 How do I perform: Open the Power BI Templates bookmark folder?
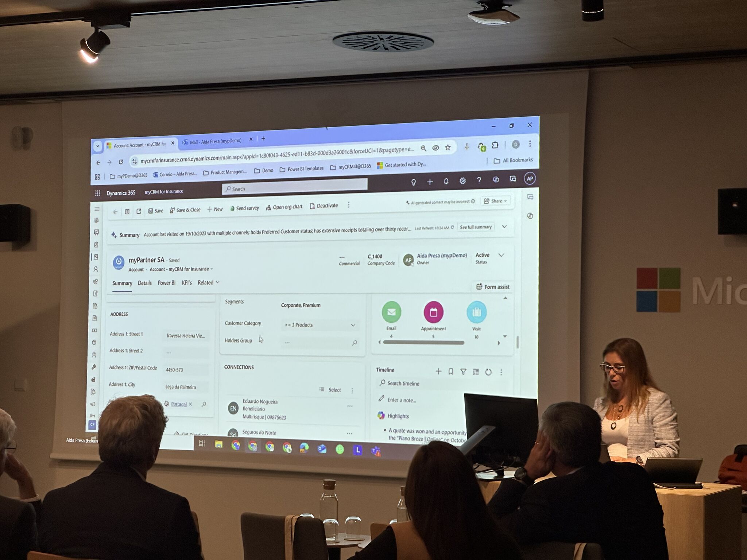[302, 169]
